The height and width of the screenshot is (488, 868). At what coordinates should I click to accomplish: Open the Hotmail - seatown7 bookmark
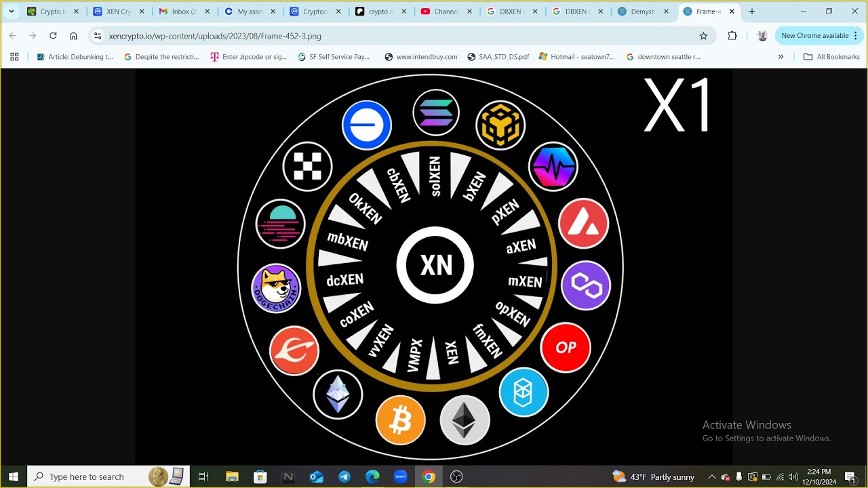pos(576,57)
